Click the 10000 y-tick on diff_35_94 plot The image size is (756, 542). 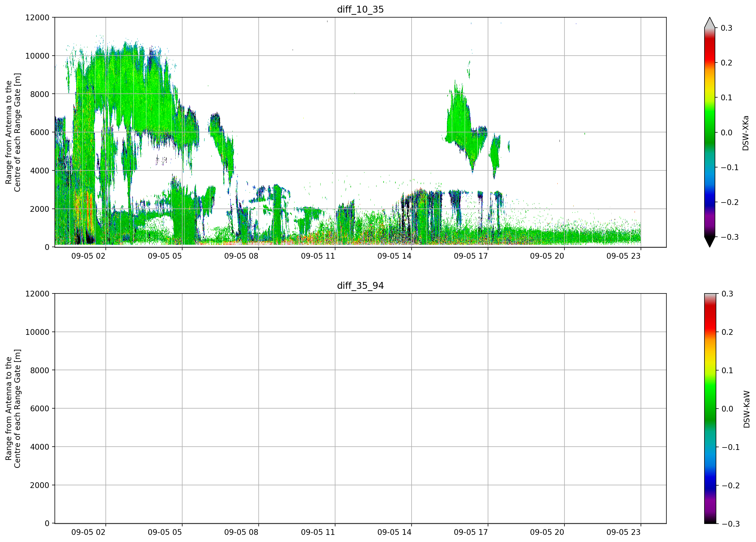[x=37, y=332]
